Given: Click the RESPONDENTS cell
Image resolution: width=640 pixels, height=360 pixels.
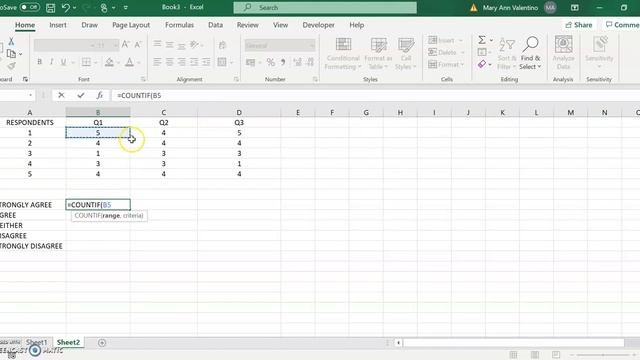Looking at the screenshot, I should pyautogui.click(x=30, y=122).
